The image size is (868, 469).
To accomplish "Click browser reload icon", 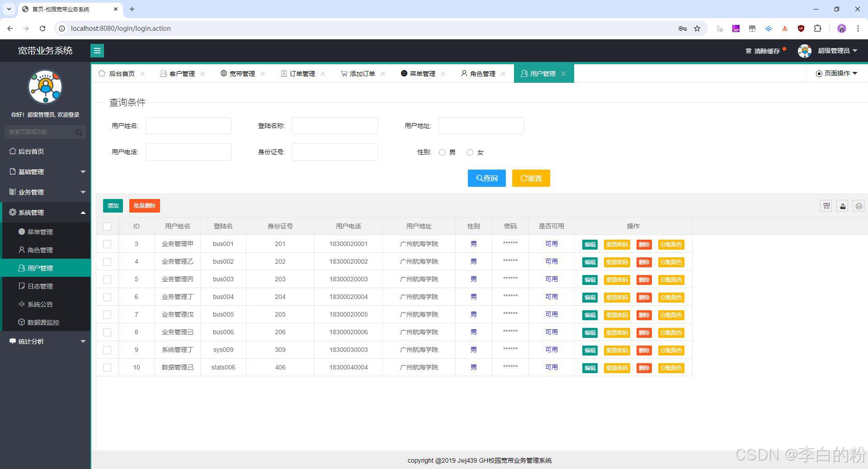I will point(42,28).
